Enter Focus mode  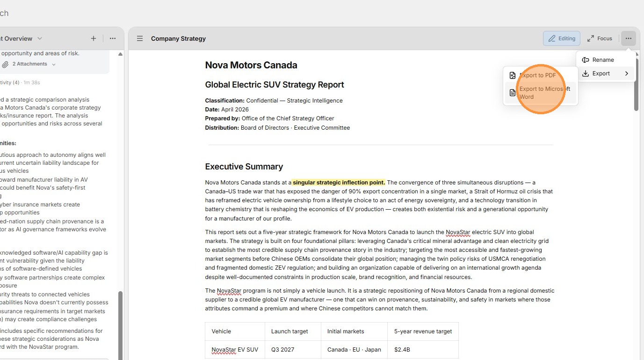pyautogui.click(x=600, y=38)
